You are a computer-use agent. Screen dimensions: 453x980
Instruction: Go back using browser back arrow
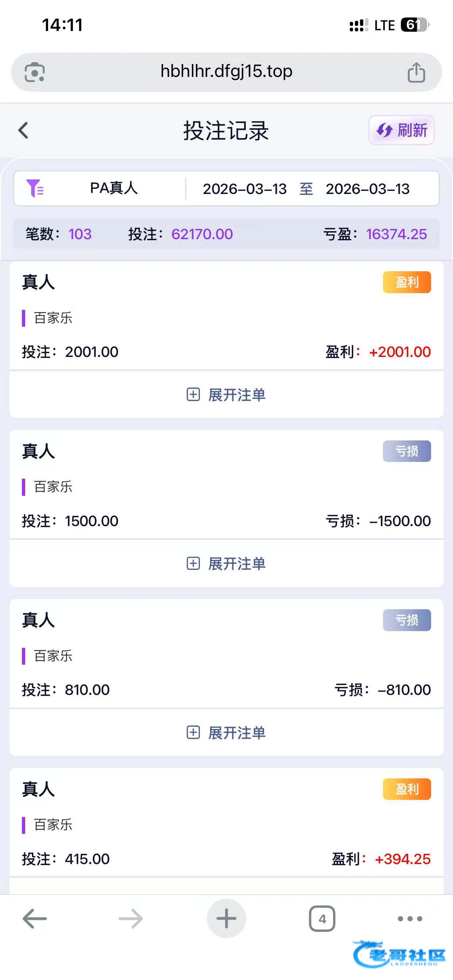(x=35, y=919)
